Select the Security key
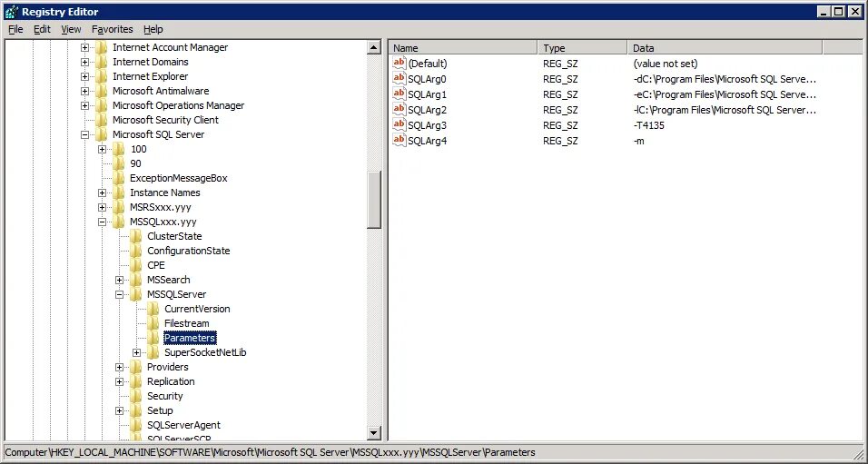 165,396
